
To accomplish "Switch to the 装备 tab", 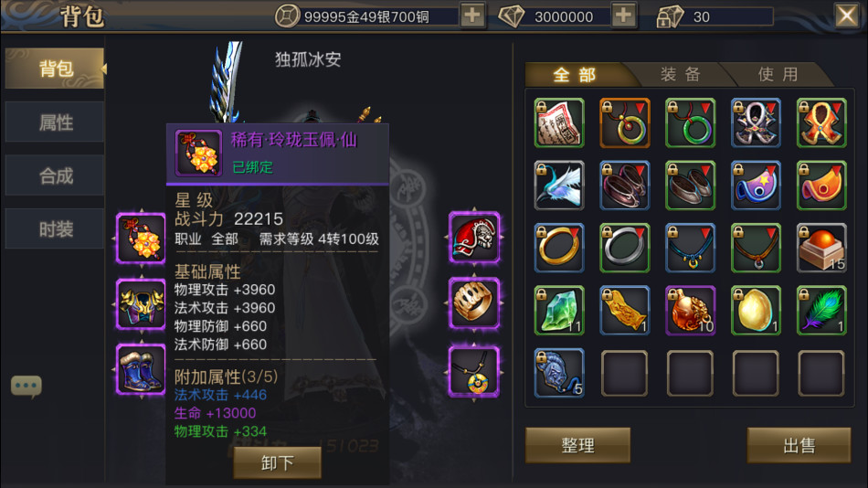I will (681, 74).
